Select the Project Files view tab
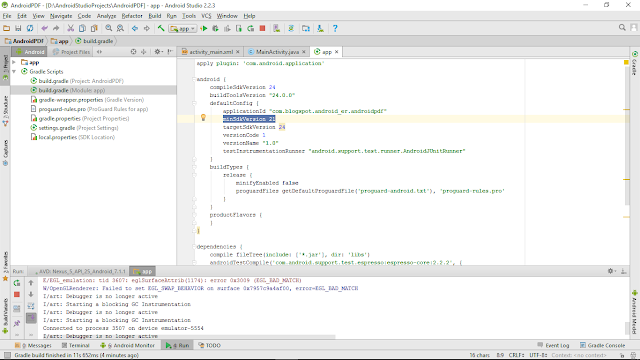This screenshot has height=360, width=640. tap(71, 52)
